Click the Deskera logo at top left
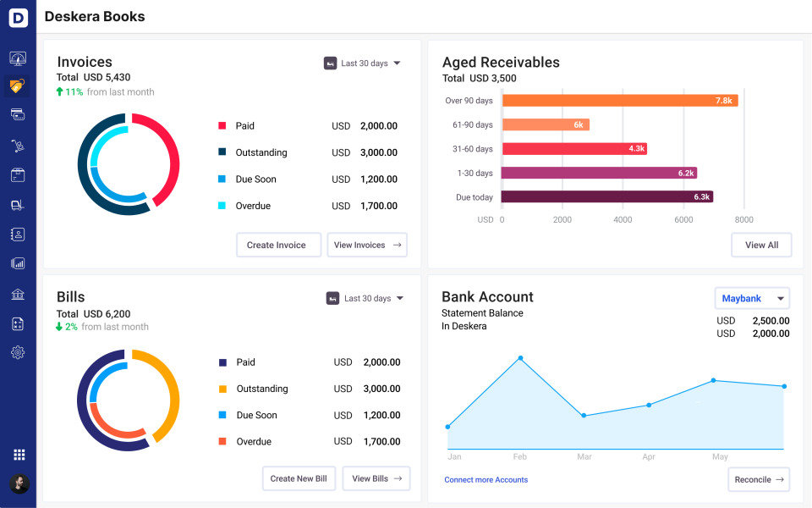812x508 pixels. (x=19, y=17)
